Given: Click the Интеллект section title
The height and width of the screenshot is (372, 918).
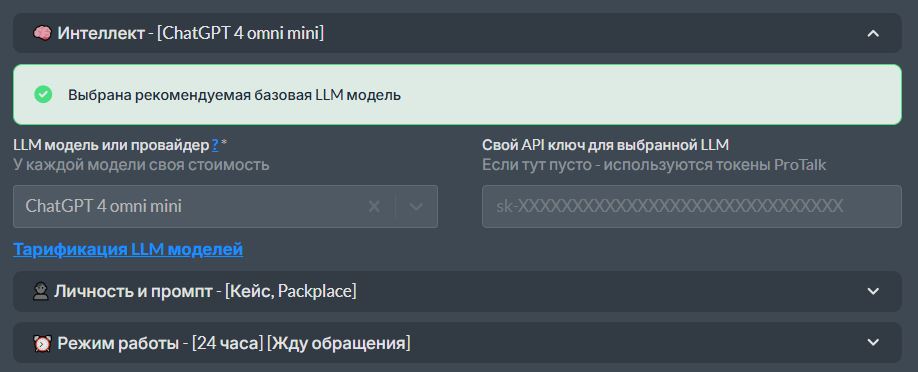Looking at the screenshot, I should pyautogui.click(x=101, y=33).
